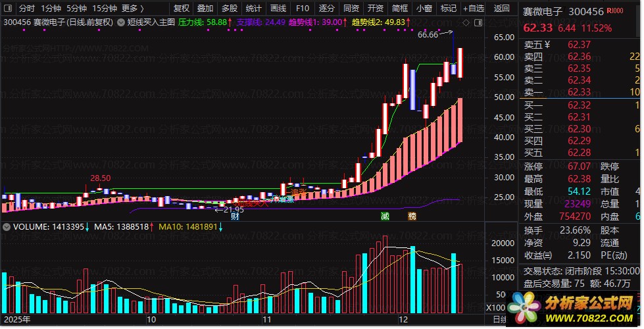Click the 交易状态 闭市阶段 status line
The width and height of the screenshot is (644, 329).
tap(581, 271)
